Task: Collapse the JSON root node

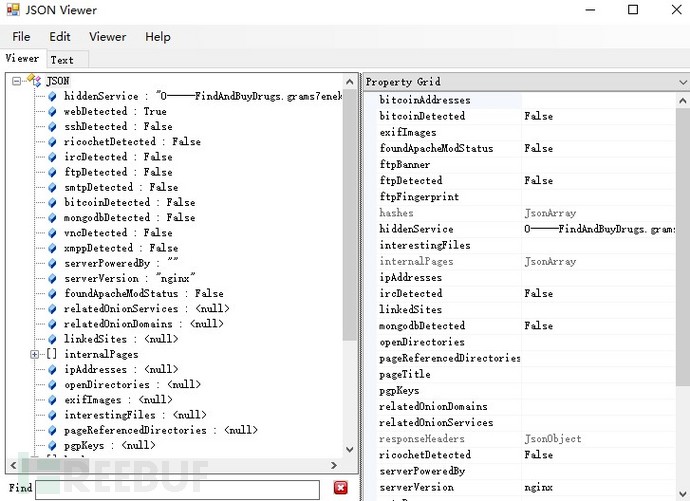Action: pyautogui.click(x=16, y=81)
